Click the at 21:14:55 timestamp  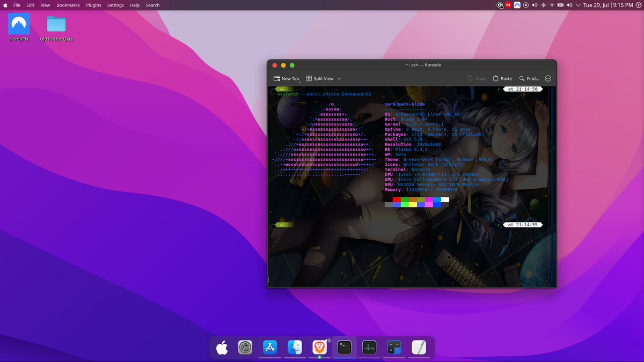[x=523, y=225]
